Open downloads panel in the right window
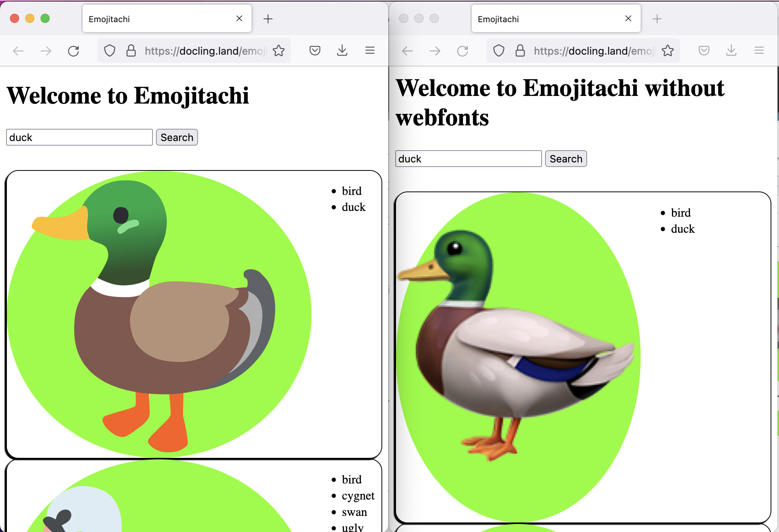This screenshot has height=532, width=779. [731, 50]
